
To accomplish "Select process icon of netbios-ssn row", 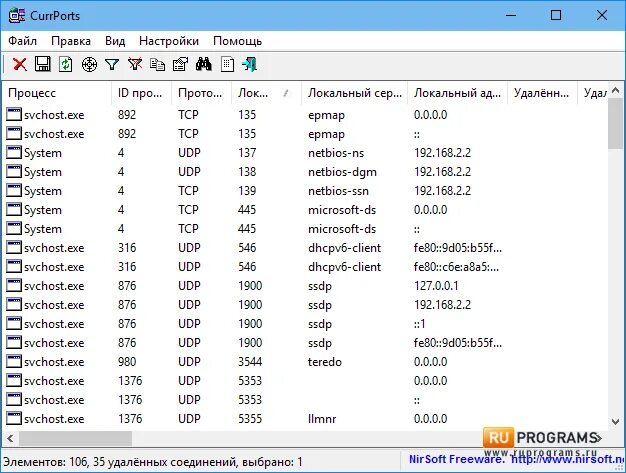I will click(14, 191).
